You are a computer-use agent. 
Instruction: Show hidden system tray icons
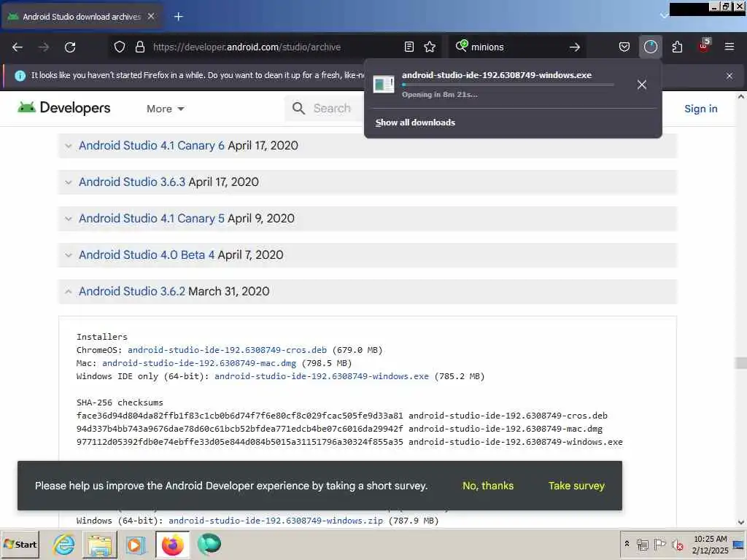click(x=627, y=544)
